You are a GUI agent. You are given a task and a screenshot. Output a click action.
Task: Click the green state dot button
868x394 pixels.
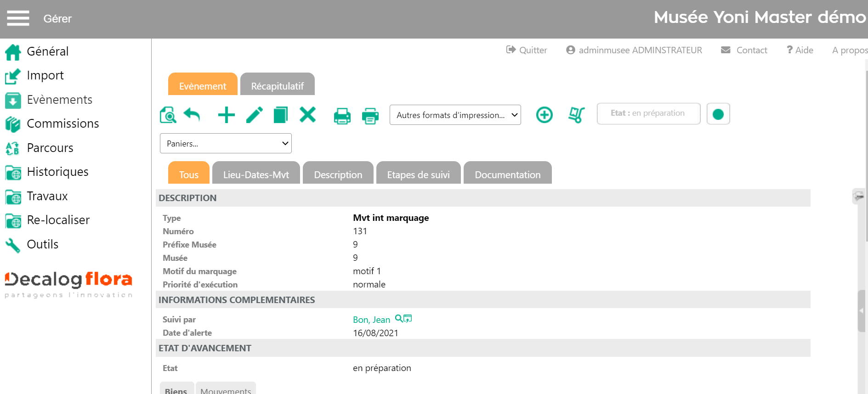click(x=718, y=114)
